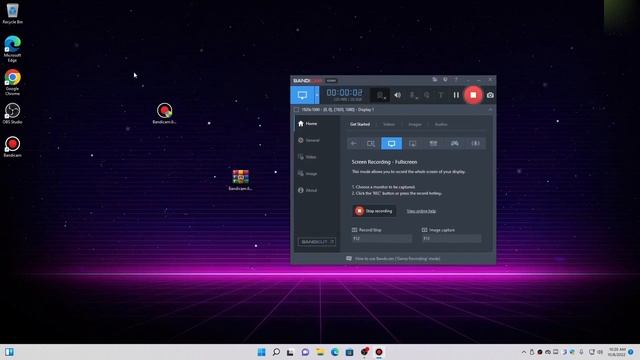Take a screenshot with the camera icon

(x=490, y=95)
